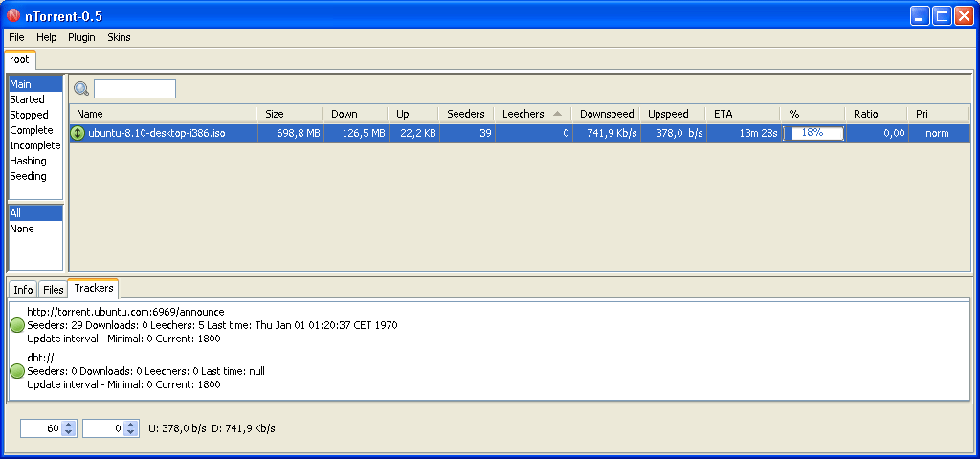Image resolution: width=980 pixels, height=459 pixels.
Task: Decrease the upload limit value 60 spinner
Action: 69,432
